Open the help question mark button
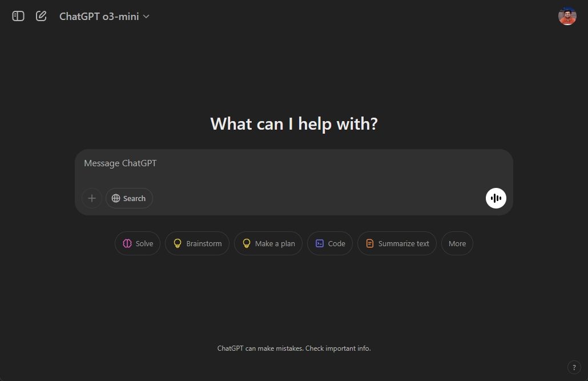The width and height of the screenshot is (588, 381). point(574,367)
